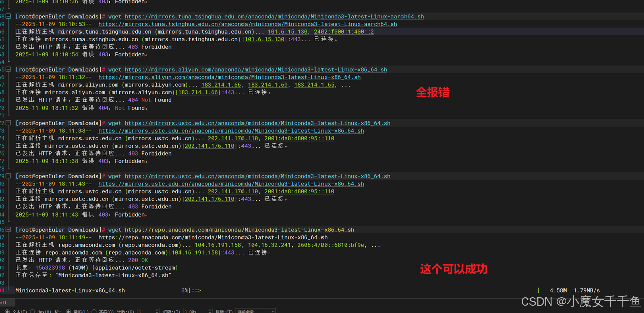Collapse the aliyun wget command block
This screenshot has height=313, width=644.
[x=8, y=70]
